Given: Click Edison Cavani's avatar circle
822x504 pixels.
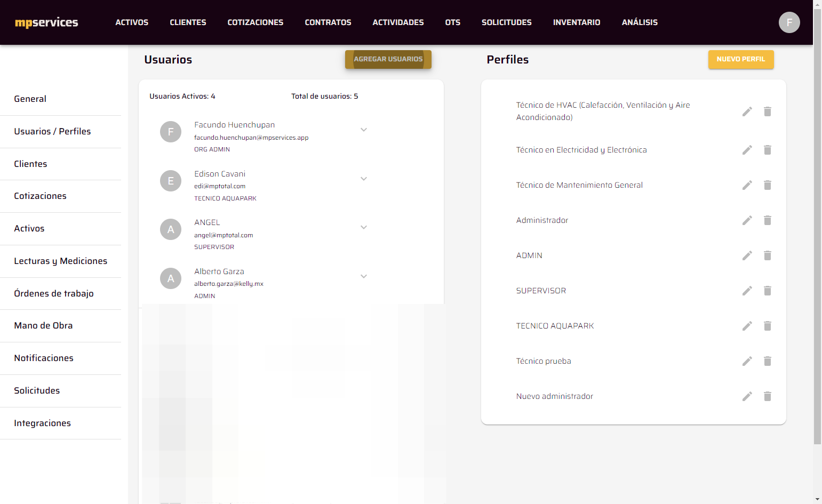Looking at the screenshot, I should tap(171, 181).
